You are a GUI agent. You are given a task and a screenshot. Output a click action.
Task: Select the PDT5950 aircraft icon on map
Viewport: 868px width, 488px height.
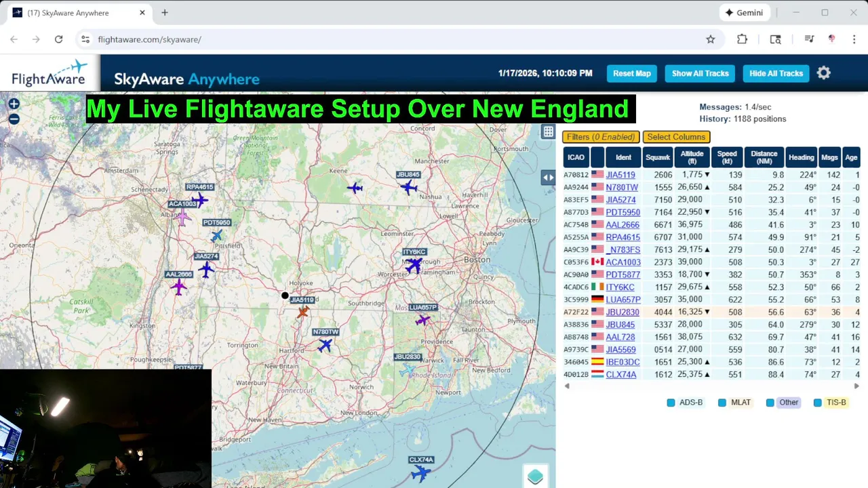tap(216, 235)
